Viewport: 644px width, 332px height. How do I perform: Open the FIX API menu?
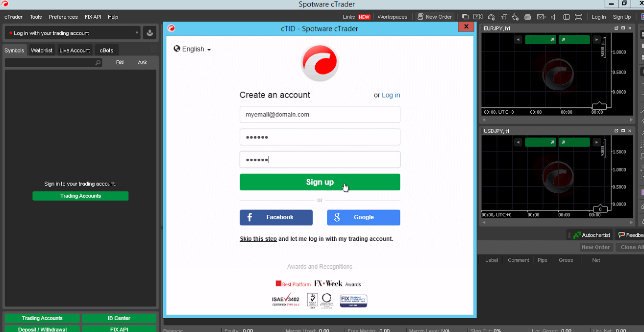93,17
